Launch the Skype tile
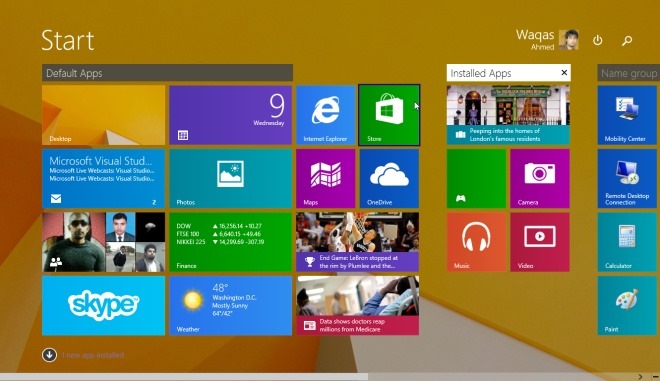 [104, 306]
